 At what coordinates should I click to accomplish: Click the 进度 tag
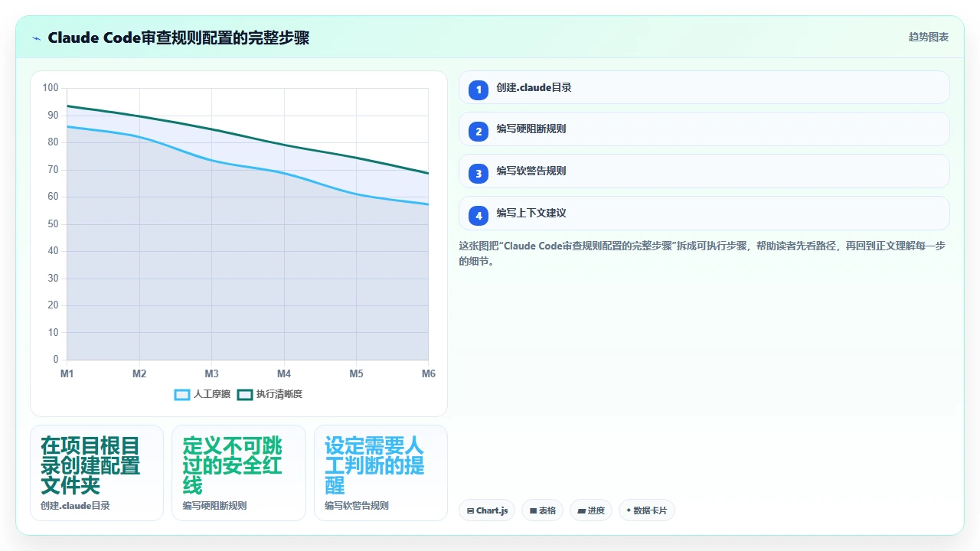591,510
